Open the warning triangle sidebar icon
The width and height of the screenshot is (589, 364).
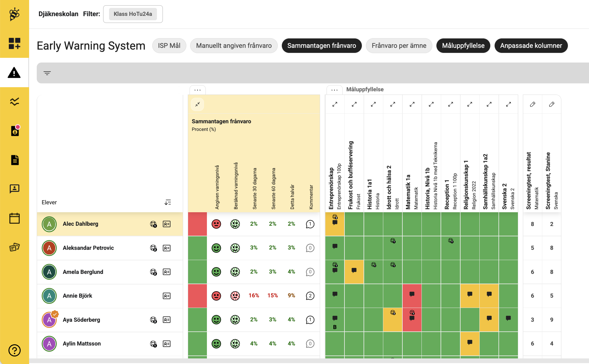click(x=14, y=73)
